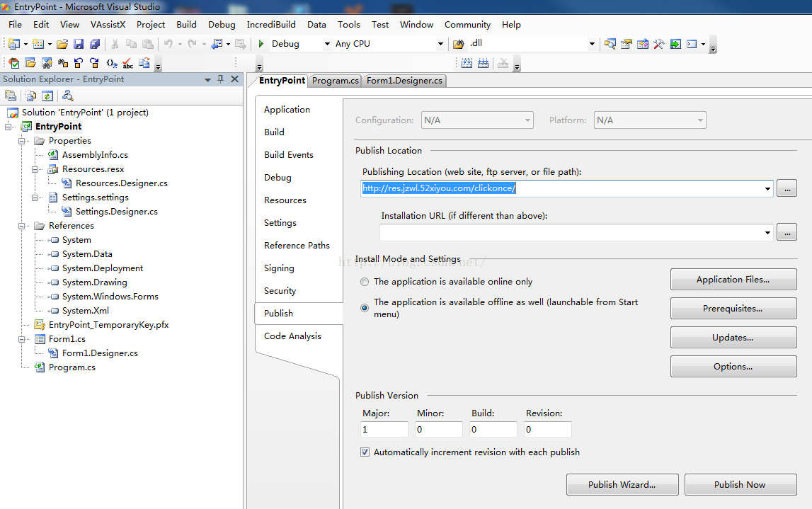Expand the Publishing Location dropdown arrow
Image resolution: width=812 pixels, height=509 pixels.
[767, 188]
